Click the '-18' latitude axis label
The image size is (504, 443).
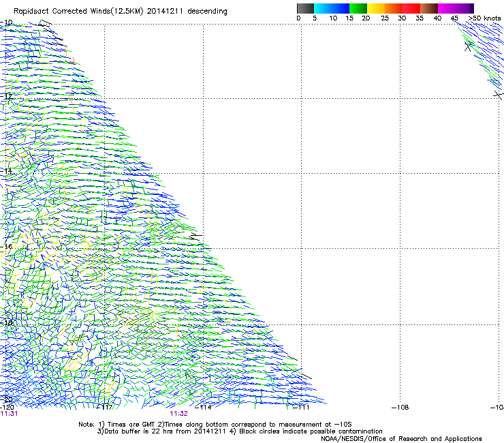6,322
